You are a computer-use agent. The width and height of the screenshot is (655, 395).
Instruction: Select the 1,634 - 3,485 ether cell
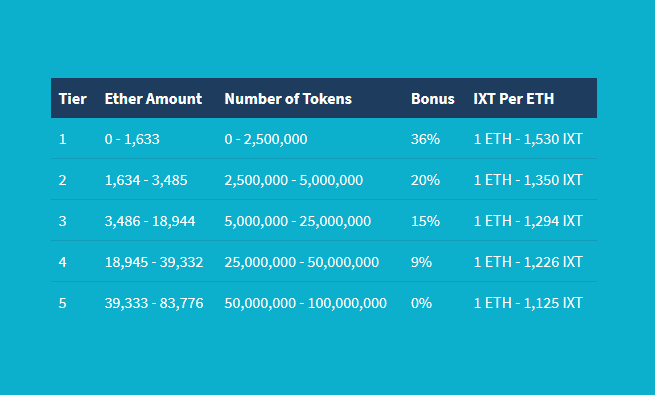(x=146, y=180)
